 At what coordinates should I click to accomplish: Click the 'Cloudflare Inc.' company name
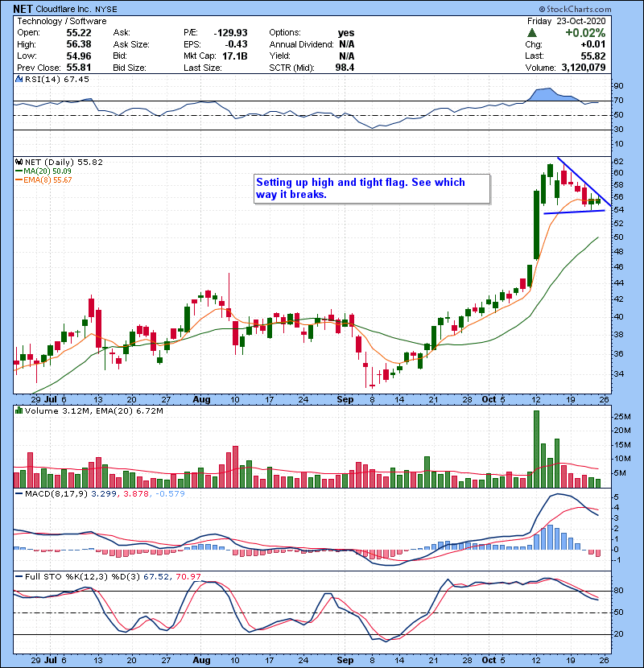click(64, 9)
